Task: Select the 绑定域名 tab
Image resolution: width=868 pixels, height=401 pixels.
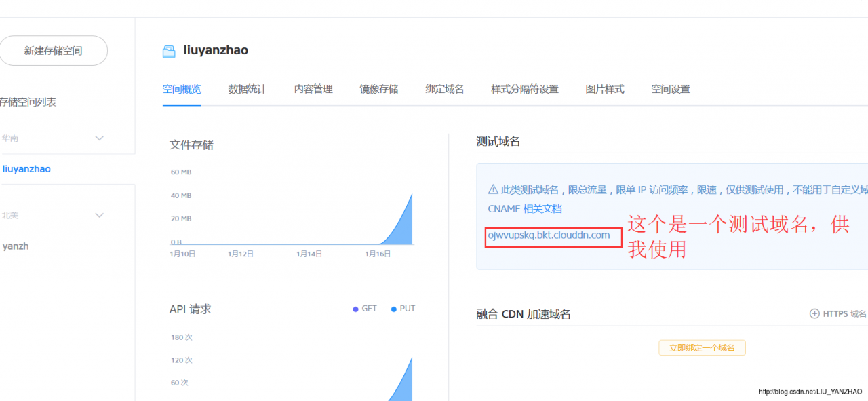Action: (445, 89)
